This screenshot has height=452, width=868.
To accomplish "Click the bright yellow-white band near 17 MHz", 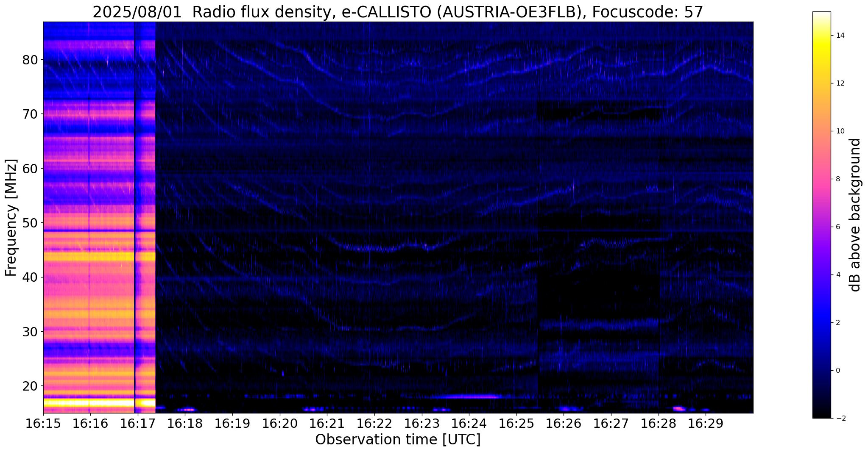I will pyautogui.click(x=99, y=403).
